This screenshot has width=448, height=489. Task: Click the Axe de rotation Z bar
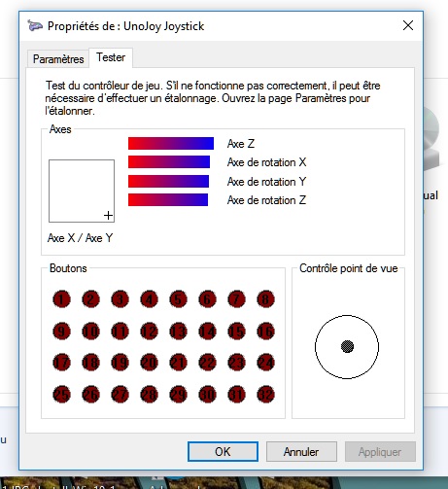(168, 199)
